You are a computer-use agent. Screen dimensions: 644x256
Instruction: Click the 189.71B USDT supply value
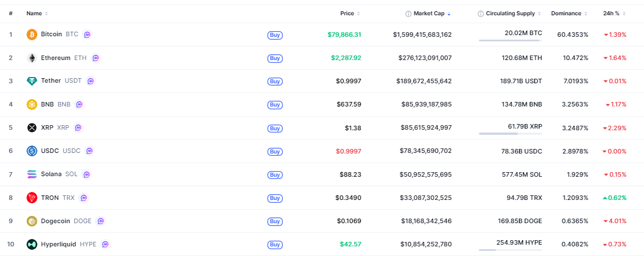[x=521, y=81]
